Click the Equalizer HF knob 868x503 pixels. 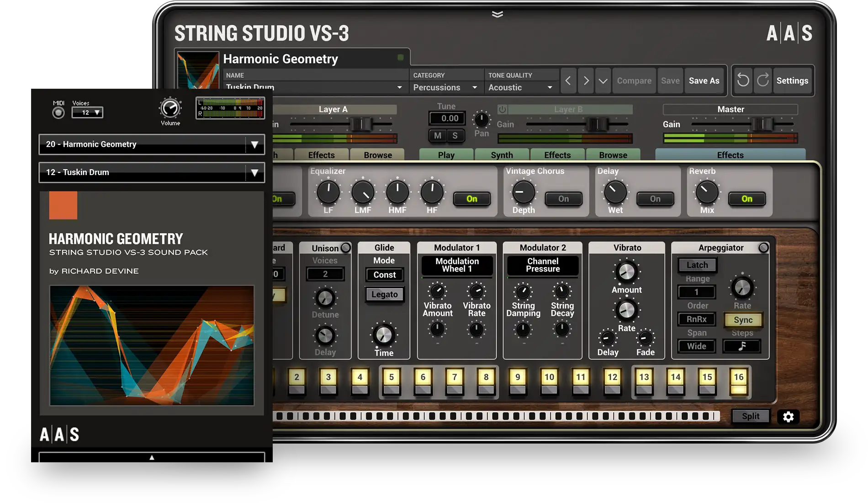[432, 192]
